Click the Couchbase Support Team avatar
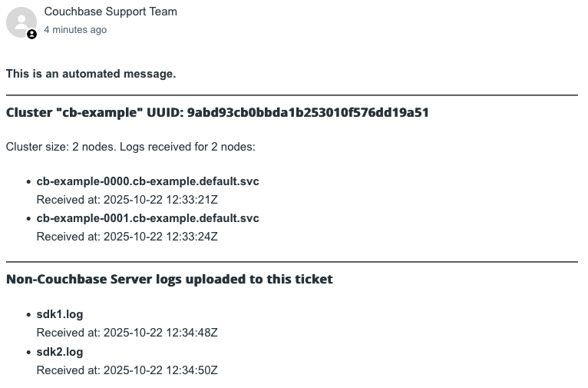The image size is (588, 388). 21,22
